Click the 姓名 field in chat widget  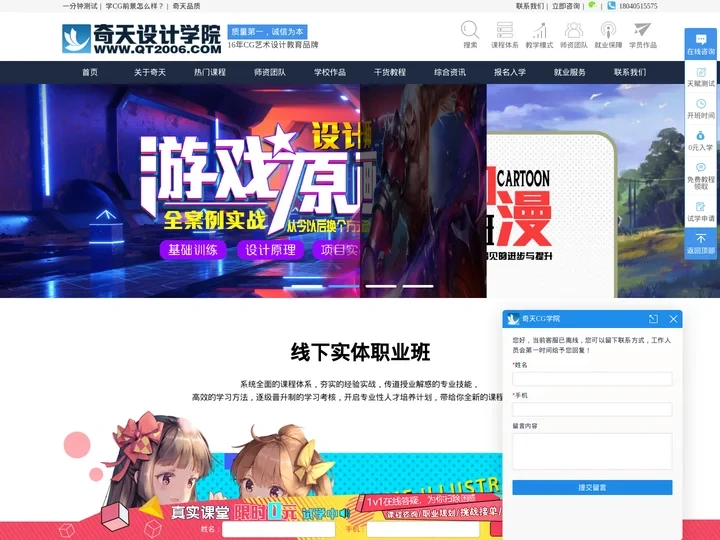[x=592, y=379]
